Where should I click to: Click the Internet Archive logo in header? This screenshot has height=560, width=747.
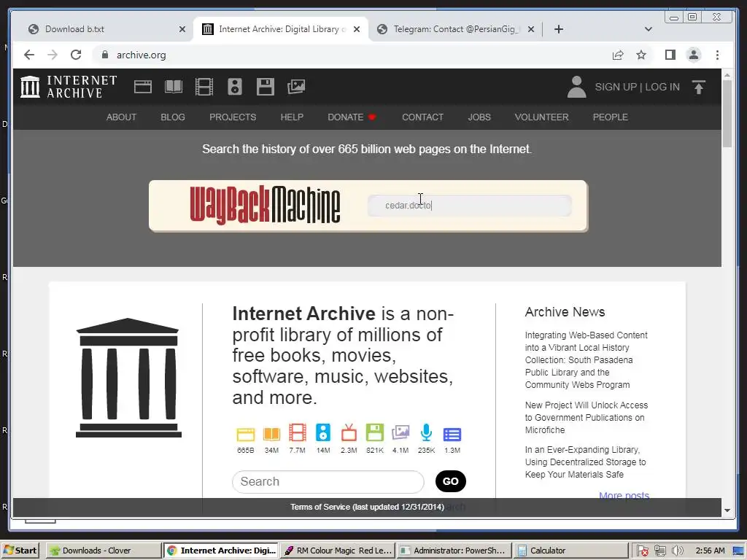pyautogui.click(x=69, y=87)
